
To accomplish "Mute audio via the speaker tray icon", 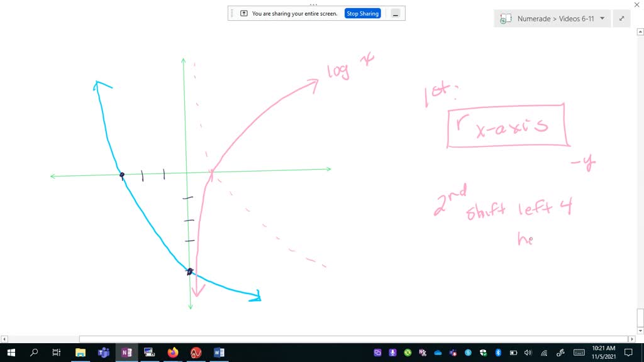I will 528,352.
